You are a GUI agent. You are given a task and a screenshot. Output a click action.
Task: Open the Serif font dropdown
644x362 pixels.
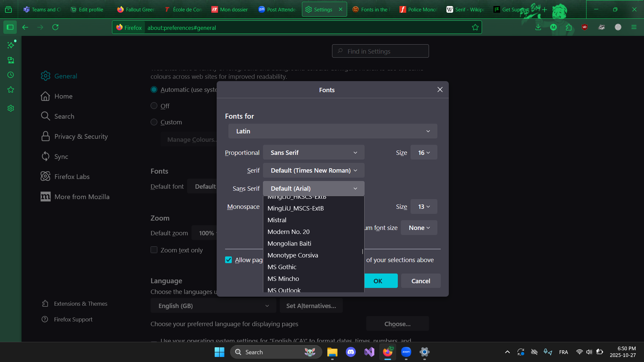(x=313, y=171)
